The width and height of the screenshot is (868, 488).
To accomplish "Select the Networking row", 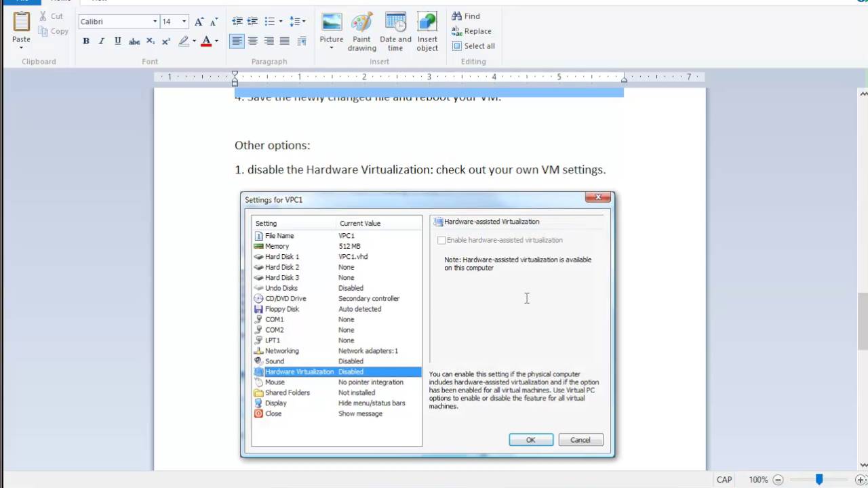I will tap(337, 350).
